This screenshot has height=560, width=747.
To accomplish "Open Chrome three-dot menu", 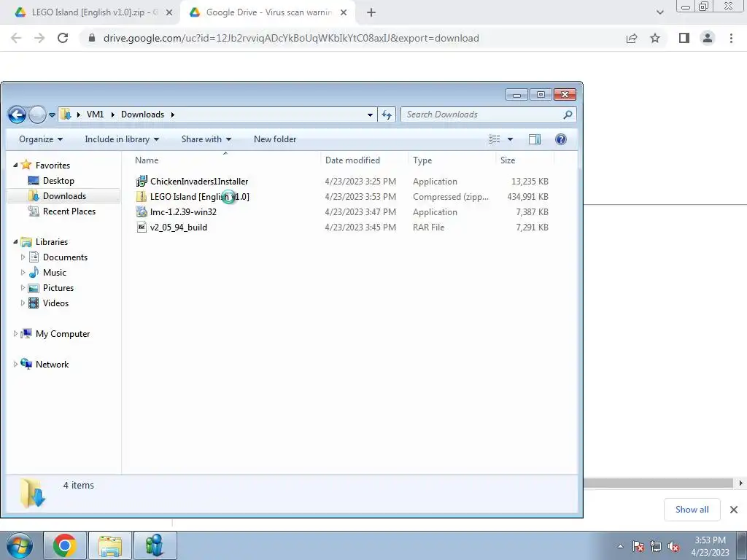I will [731, 38].
